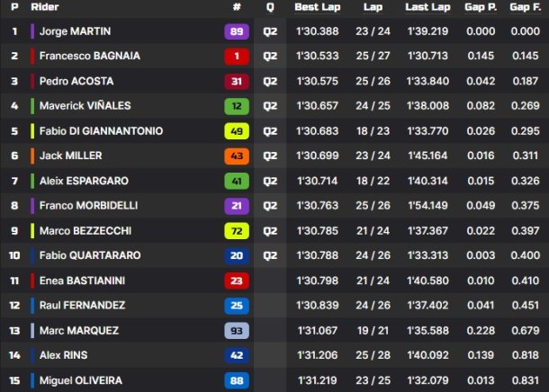The width and height of the screenshot is (549, 392).
Task: Select the Gap F. column header
Action: (526, 7)
